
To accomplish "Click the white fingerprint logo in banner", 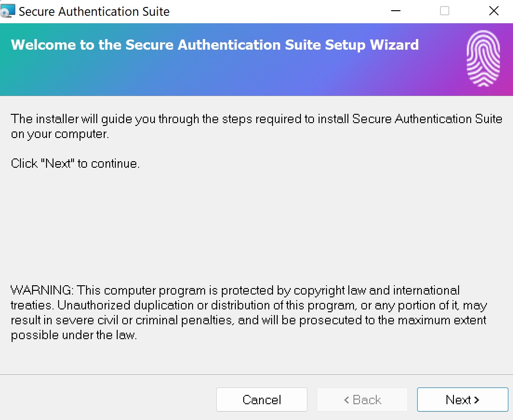I will coord(483,59).
